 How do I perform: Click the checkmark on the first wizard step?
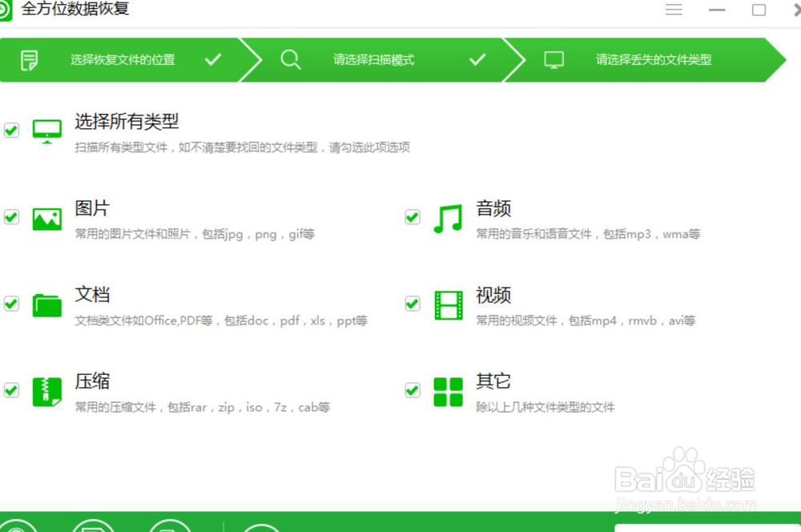click(x=214, y=59)
